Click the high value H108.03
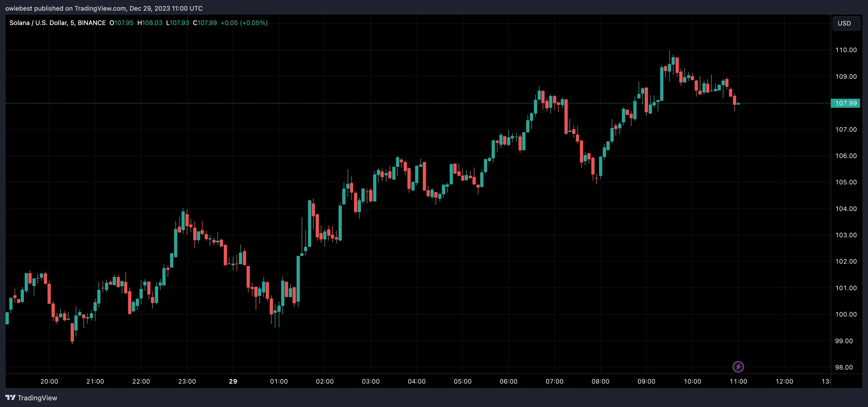The height and width of the screenshot is (407, 868). (x=150, y=23)
